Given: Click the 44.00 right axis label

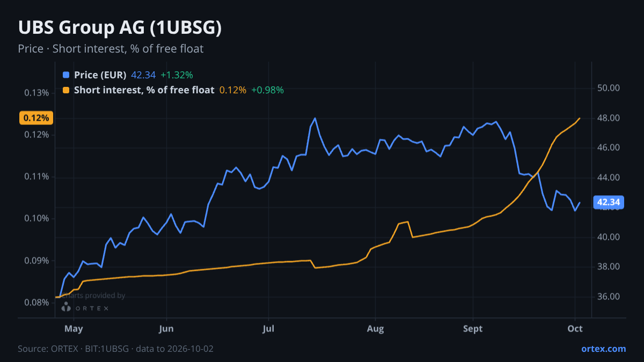Looking at the screenshot, I should [609, 178].
